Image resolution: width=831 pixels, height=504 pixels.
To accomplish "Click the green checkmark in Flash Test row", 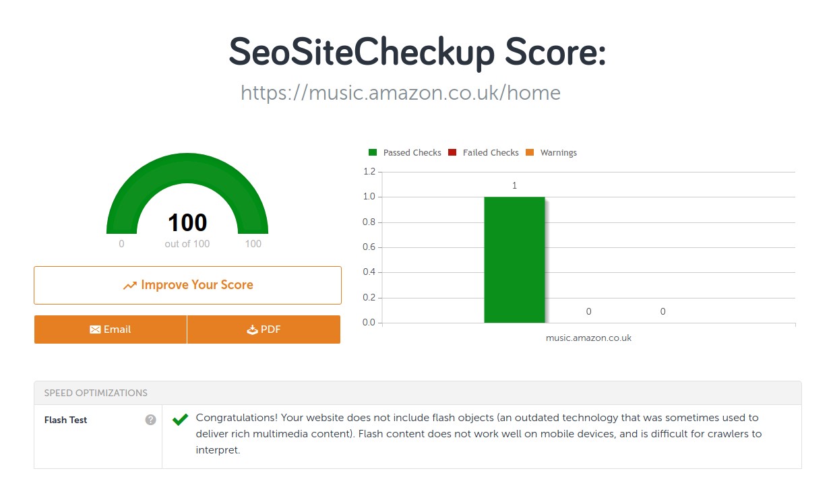I will (180, 420).
